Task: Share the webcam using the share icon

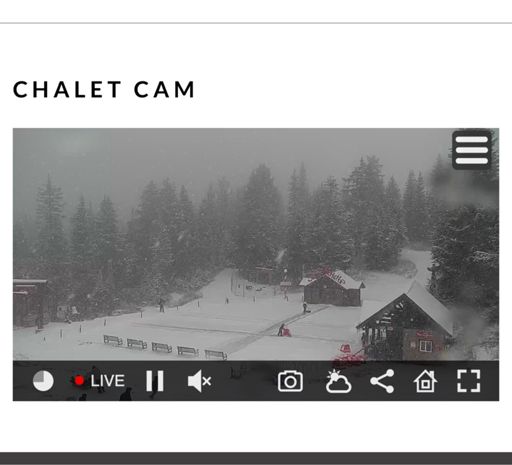Action: (382, 381)
